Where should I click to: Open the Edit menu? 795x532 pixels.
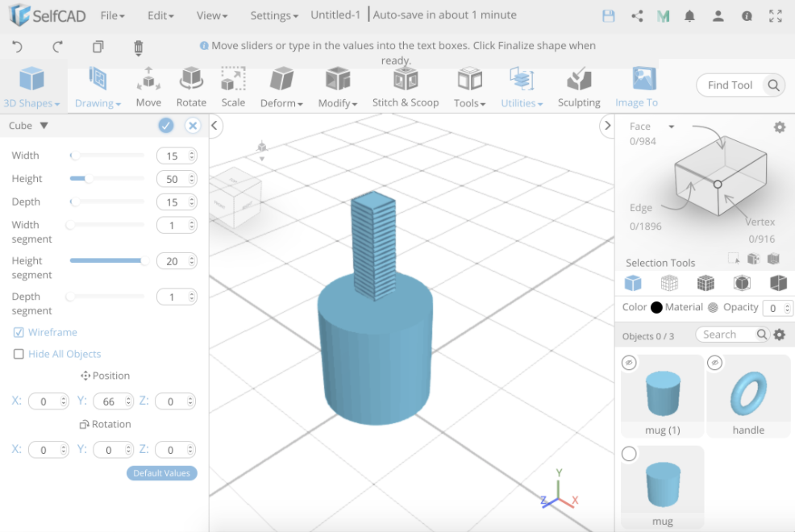[160, 15]
